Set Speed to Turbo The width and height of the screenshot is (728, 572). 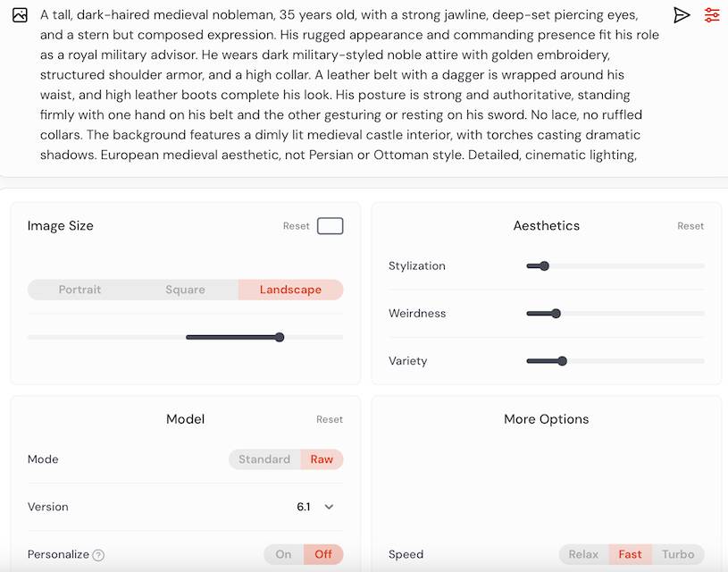tap(678, 554)
